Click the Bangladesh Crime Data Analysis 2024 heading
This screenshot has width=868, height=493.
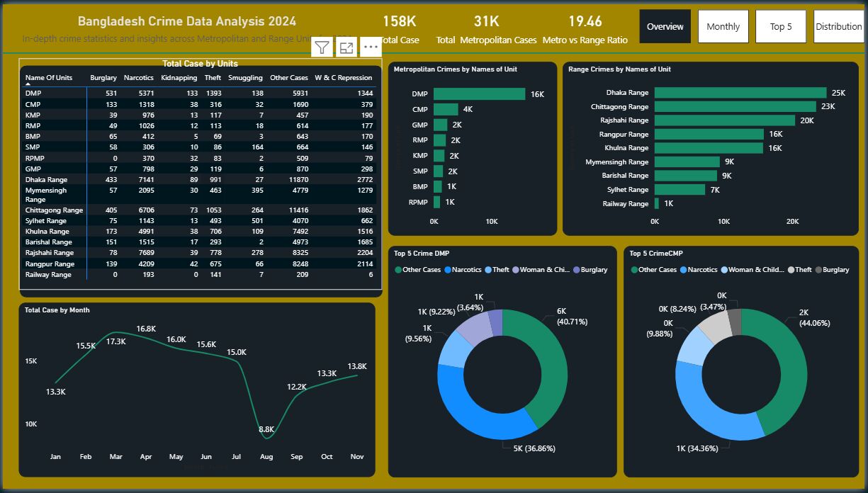coord(187,22)
